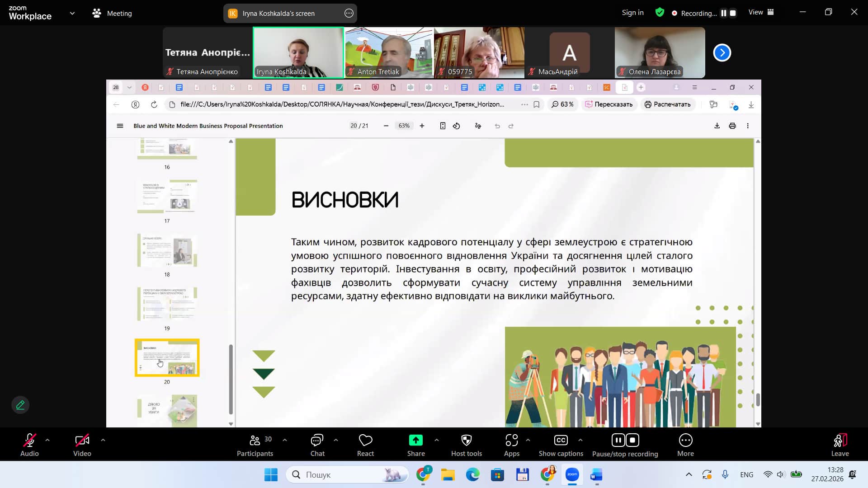The image size is (868, 488).
Task: Select slide 19 thumbnail
Action: click(x=167, y=304)
